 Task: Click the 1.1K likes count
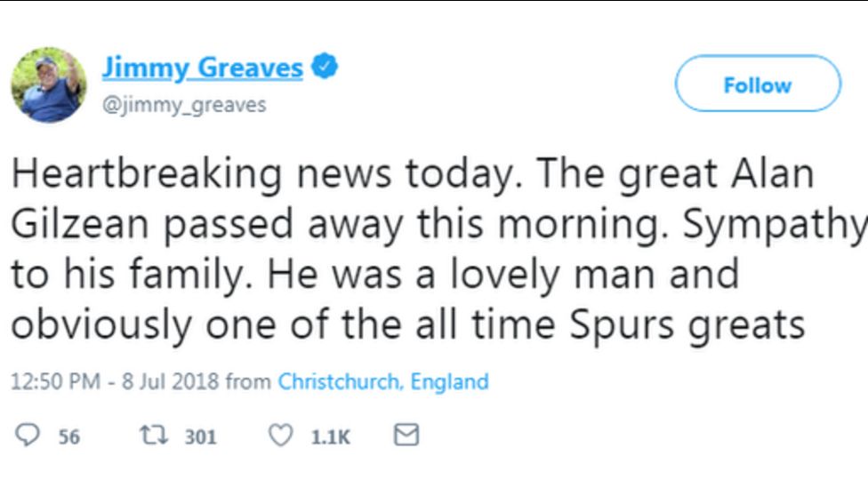point(331,436)
